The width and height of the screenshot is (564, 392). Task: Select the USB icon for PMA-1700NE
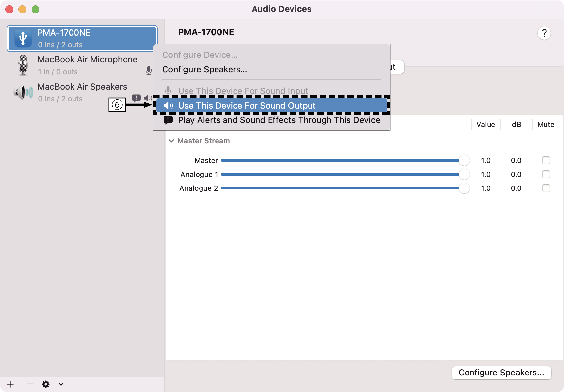[23, 38]
